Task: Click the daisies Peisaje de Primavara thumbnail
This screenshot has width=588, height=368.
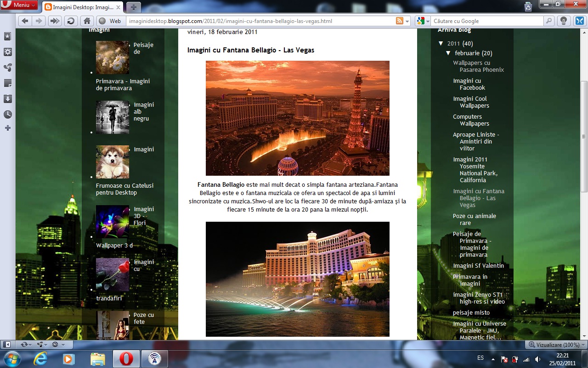Action: pos(113,57)
